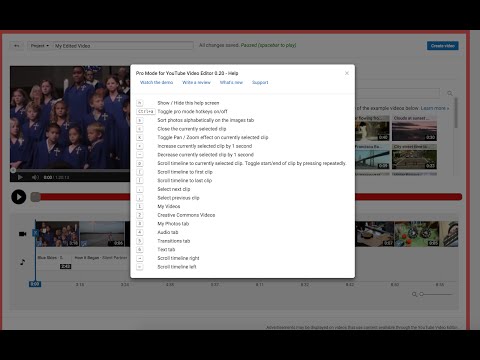480x360 pixels.
Task: Adjust the timeline zoom slider handle
Action: coord(422,294)
